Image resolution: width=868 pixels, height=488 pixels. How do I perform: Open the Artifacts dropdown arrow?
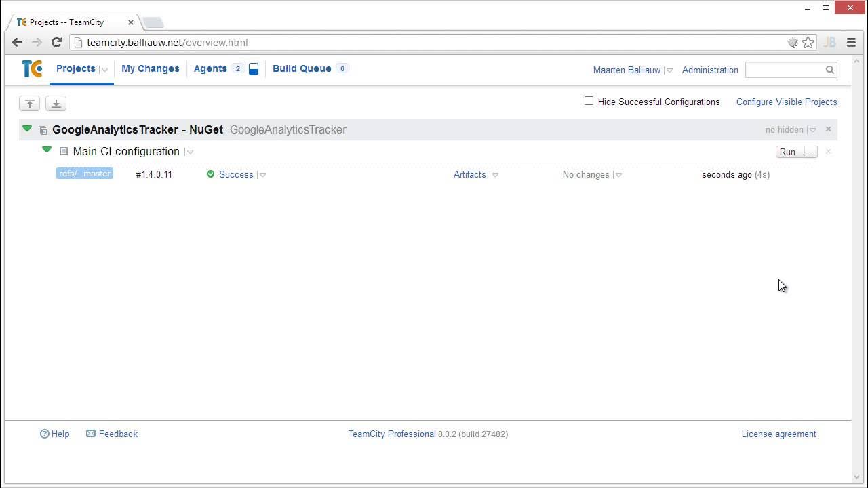[x=495, y=175]
